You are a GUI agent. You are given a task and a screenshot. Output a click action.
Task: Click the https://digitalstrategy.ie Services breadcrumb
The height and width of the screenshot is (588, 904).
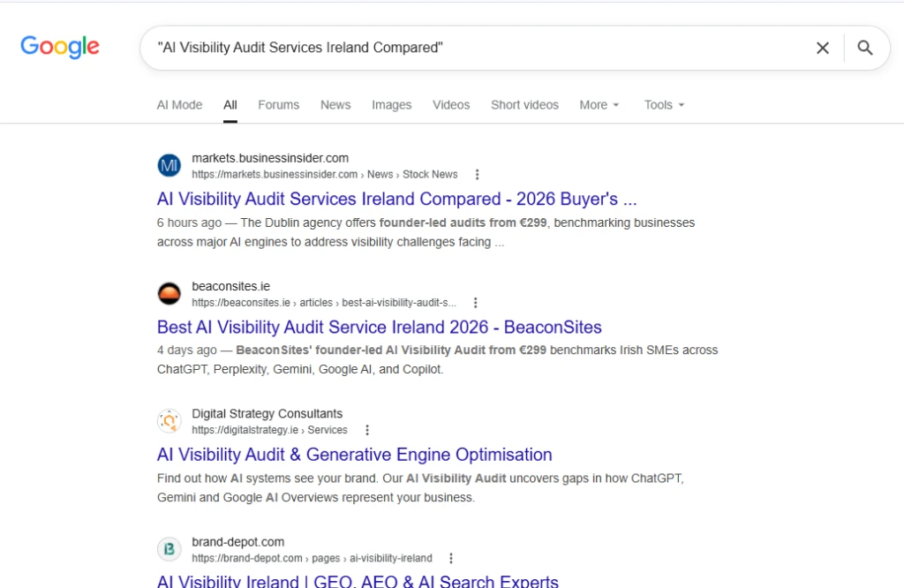pos(269,430)
